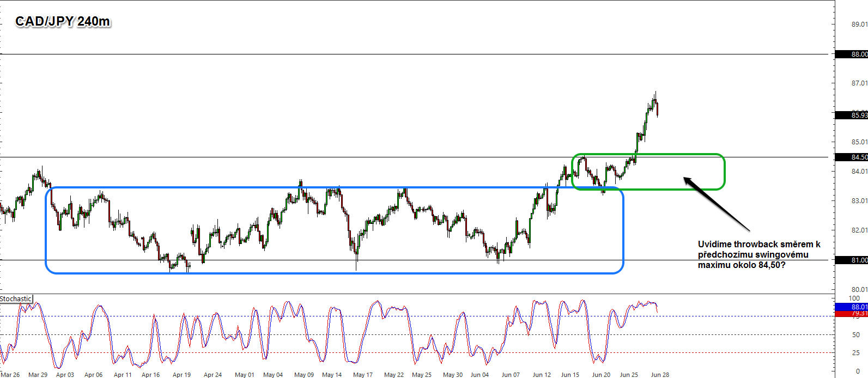Screen dimensions: 868x378
Task: Select the highlighted 88.00 price level tag
Action: [x=852, y=54]
